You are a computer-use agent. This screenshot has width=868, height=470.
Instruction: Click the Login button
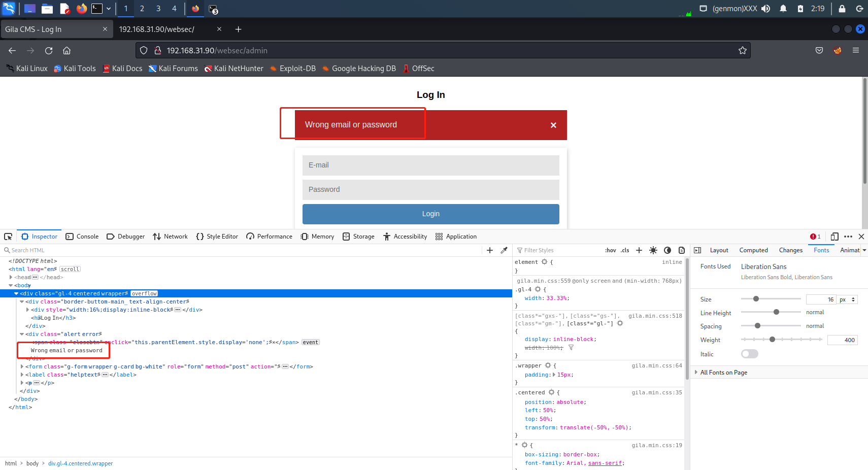pyautogui.click(x=431, y=214)
